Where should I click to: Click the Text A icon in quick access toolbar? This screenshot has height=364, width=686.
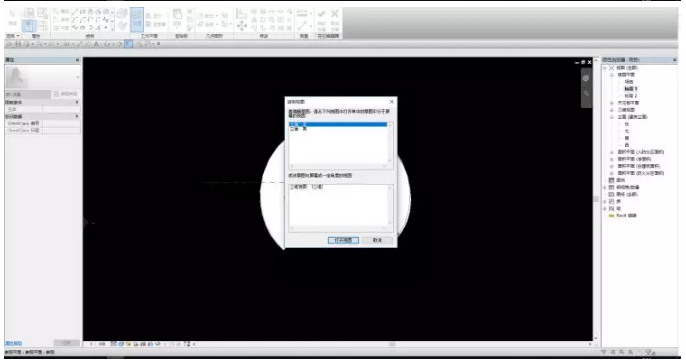tap(96, 44)
